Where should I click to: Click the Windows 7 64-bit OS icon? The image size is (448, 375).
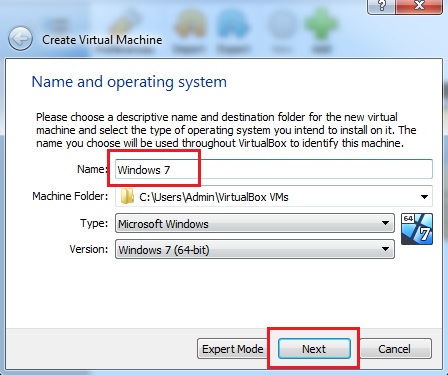click(x=417, y=229)
